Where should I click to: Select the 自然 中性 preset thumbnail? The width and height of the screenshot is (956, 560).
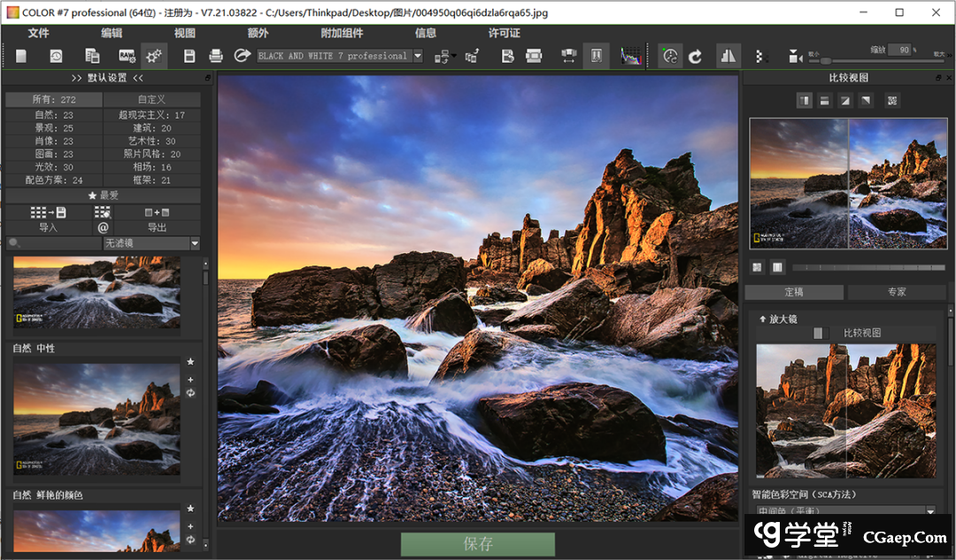click(96, 418)
